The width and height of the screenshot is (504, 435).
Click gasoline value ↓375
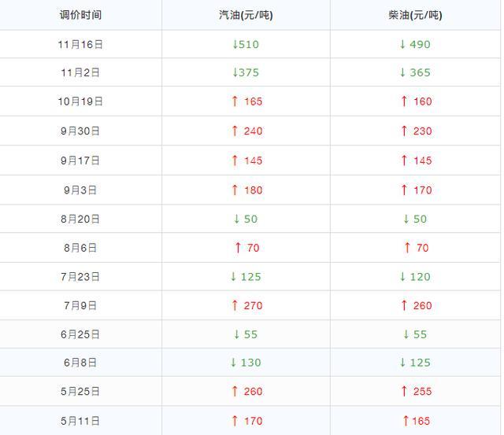coord(246,72)
